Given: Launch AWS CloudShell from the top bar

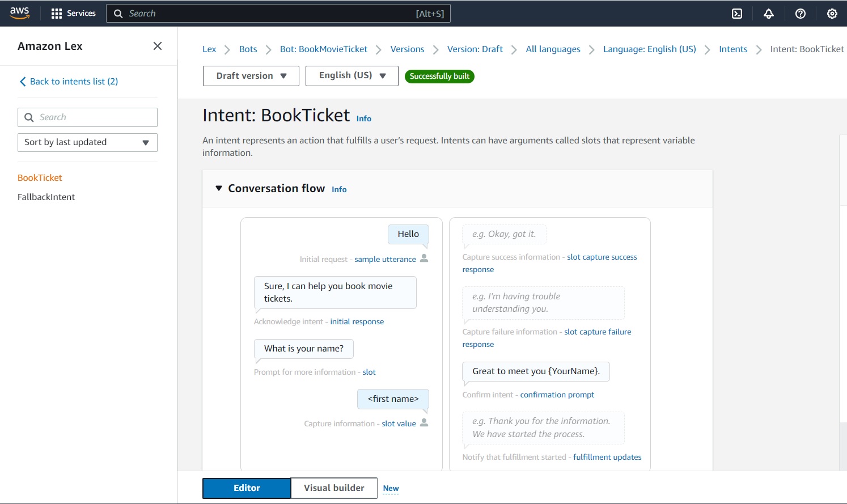Looking at the screenshot, I should pyautogui.click(x=736, y=13).
